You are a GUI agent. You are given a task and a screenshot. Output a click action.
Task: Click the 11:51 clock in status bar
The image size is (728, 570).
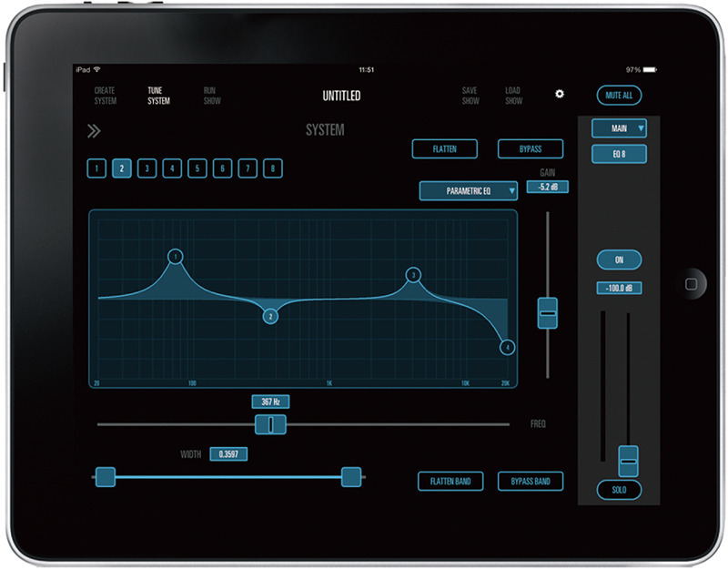pyautogui.click(x=367, y=70)
